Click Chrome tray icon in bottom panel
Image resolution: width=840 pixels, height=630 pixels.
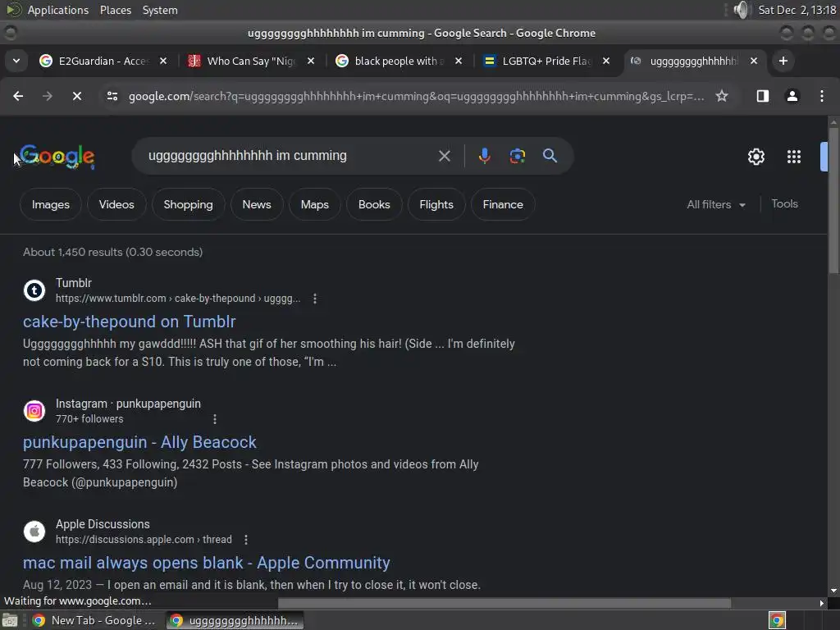point(777,620)
